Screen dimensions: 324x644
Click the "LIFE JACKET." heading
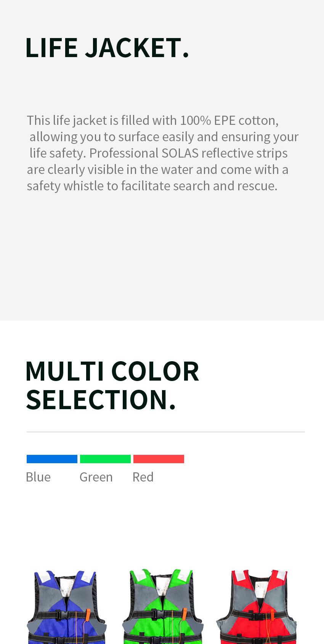pos(107,48)
